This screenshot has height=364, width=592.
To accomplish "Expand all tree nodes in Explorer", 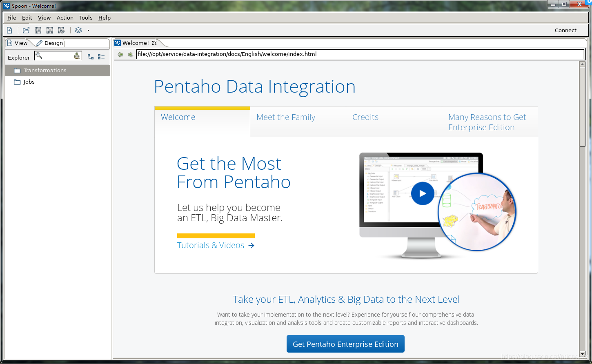I will point(91,57).
